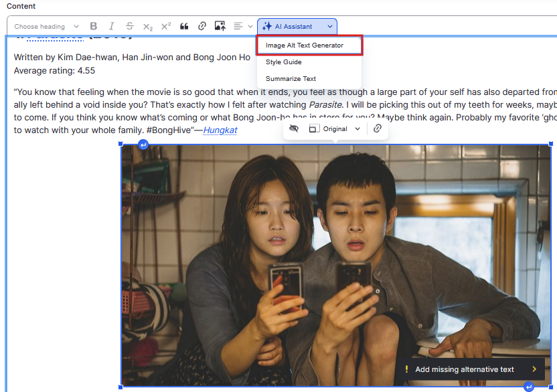
Task: Open image resize Original dropdown
Action: (334, 129)
